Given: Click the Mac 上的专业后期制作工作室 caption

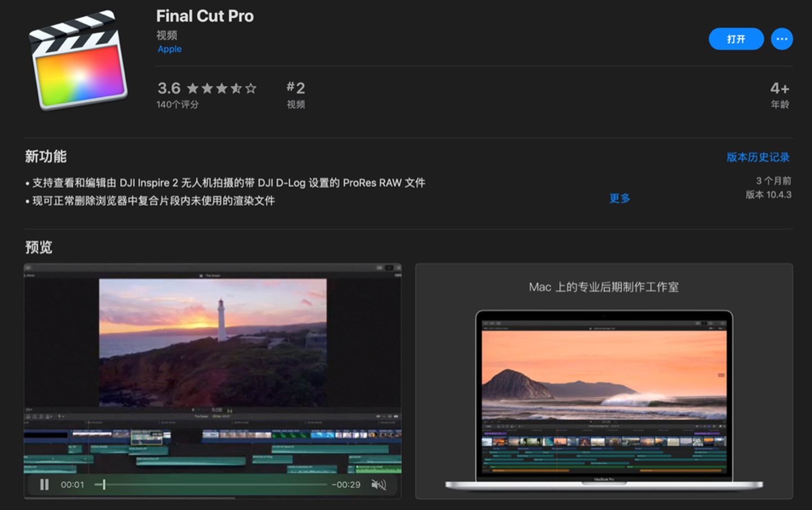Looking at the screenshot, I should click(x=604, y=287).
